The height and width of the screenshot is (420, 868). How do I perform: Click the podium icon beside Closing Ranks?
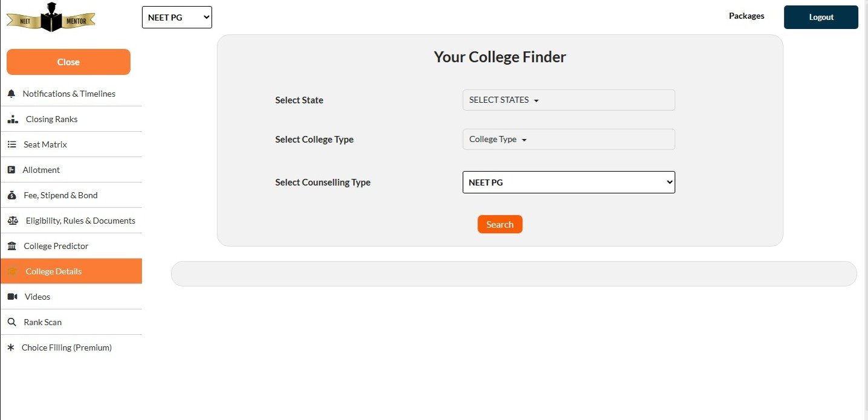[x=13, y=119]
